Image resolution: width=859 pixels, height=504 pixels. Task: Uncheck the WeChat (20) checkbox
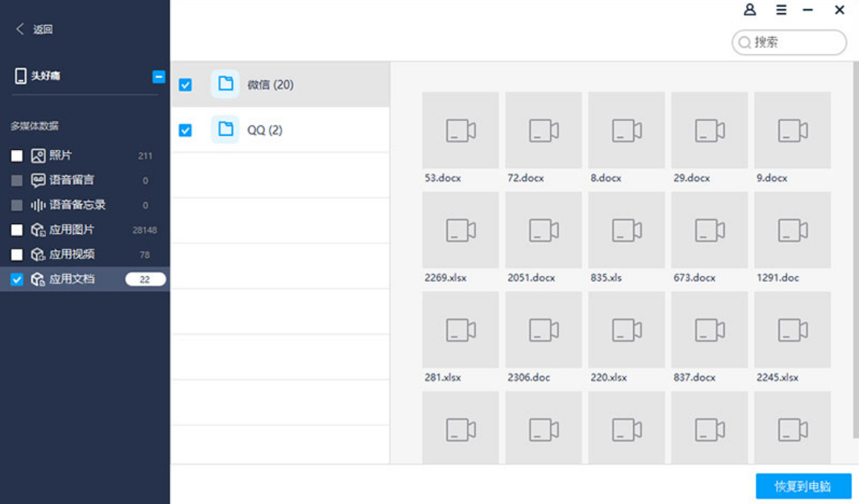pos(185,85)
